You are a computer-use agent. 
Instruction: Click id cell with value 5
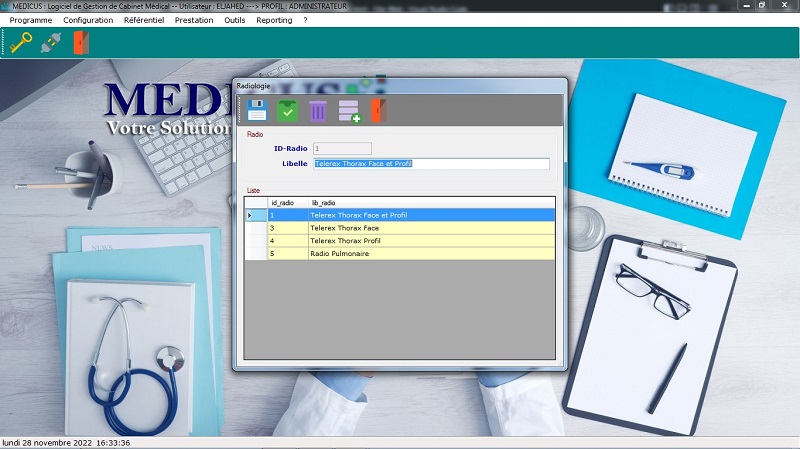pos(288,254)
